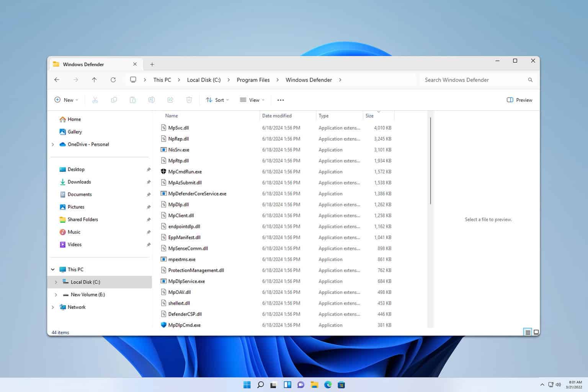588x392 pixels.
Task: Click the Refresh icon beside address bar
Action: tap(113, 80)
